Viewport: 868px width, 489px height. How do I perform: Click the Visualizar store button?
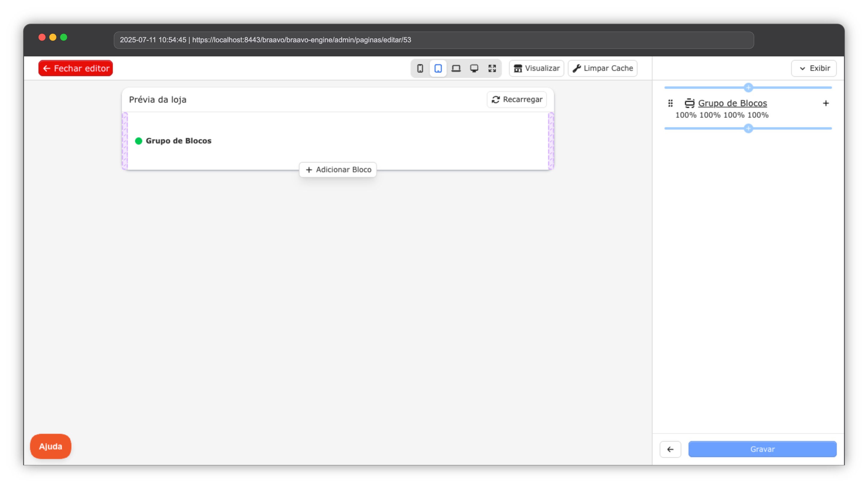coord(536,68)
